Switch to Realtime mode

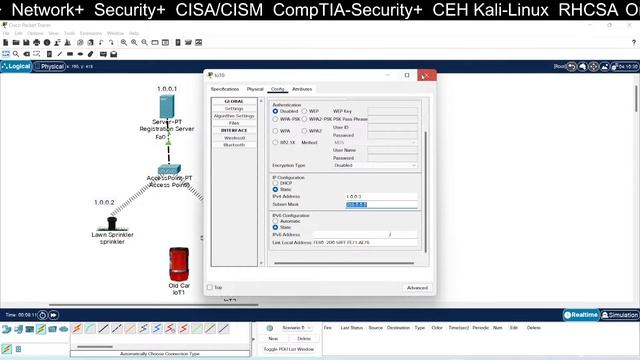coord(581,315)
